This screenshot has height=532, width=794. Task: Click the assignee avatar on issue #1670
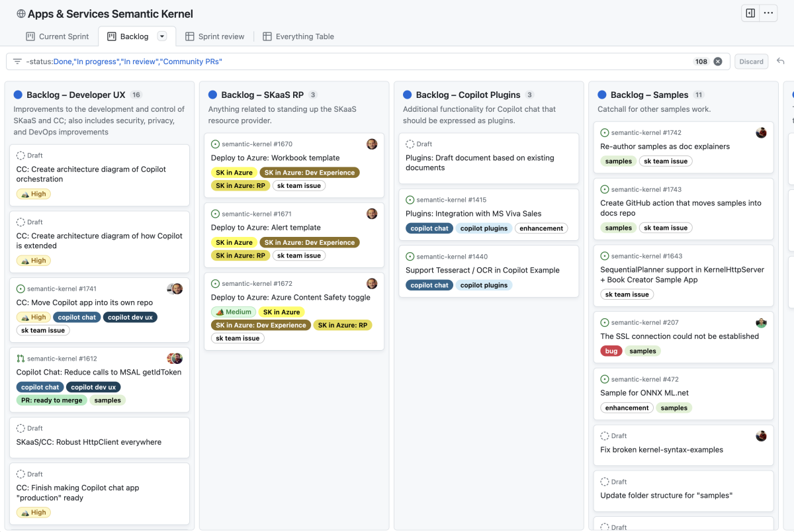tap(372, 144)
